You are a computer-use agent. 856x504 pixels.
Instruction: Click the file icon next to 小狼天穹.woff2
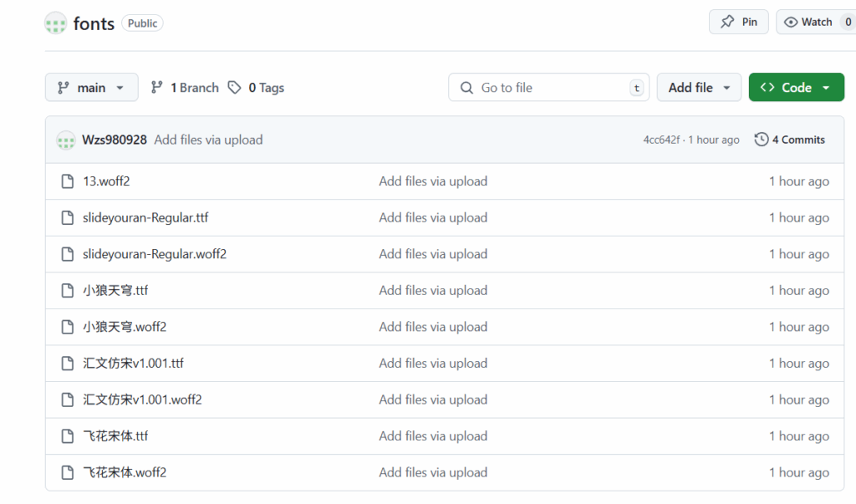tap(67, 327)
